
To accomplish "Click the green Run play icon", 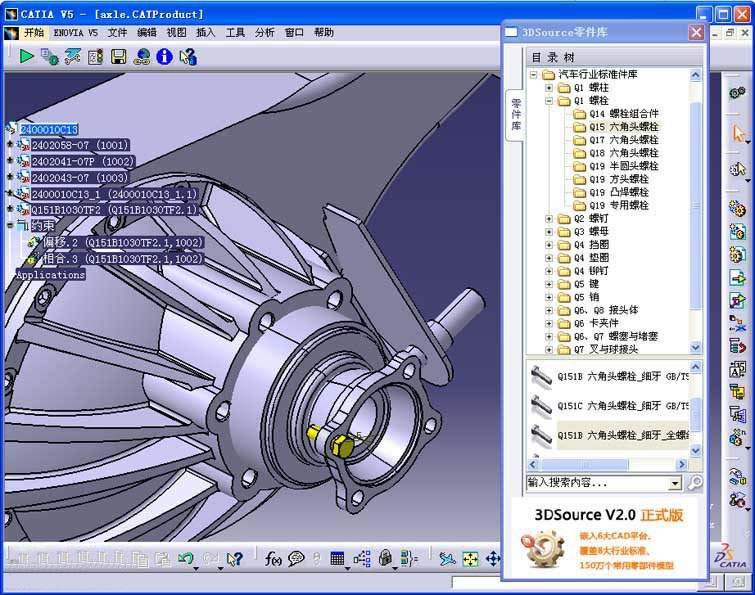I will [x=26, y=57].
